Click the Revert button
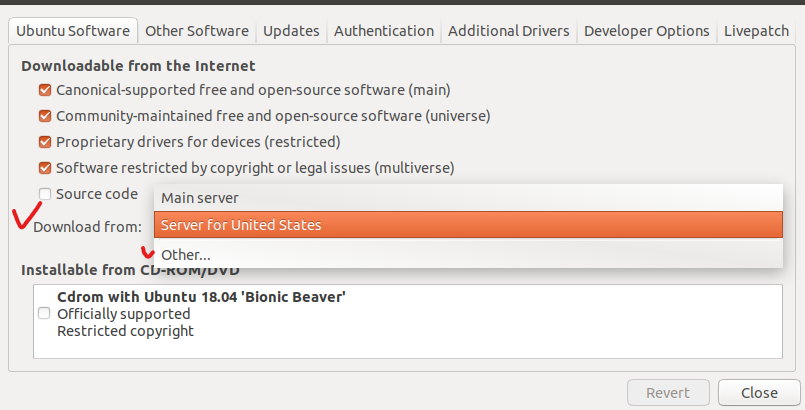The image size is (805, 410). (x=668, y=393)
